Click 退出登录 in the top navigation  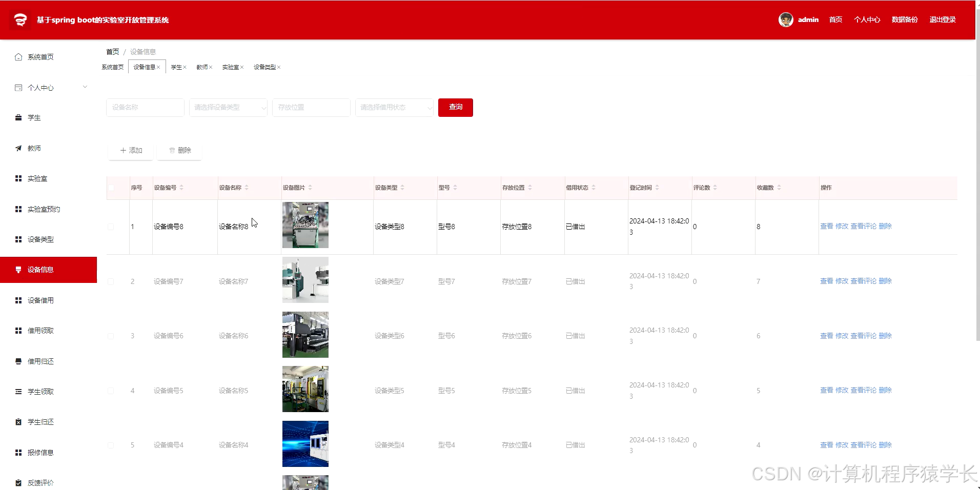[x=942, y=19]
